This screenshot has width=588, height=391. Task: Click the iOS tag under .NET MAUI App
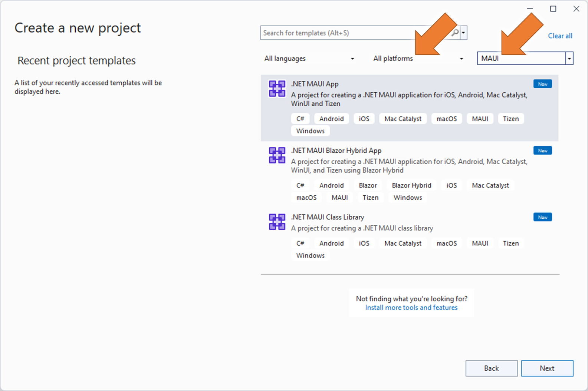364,119
